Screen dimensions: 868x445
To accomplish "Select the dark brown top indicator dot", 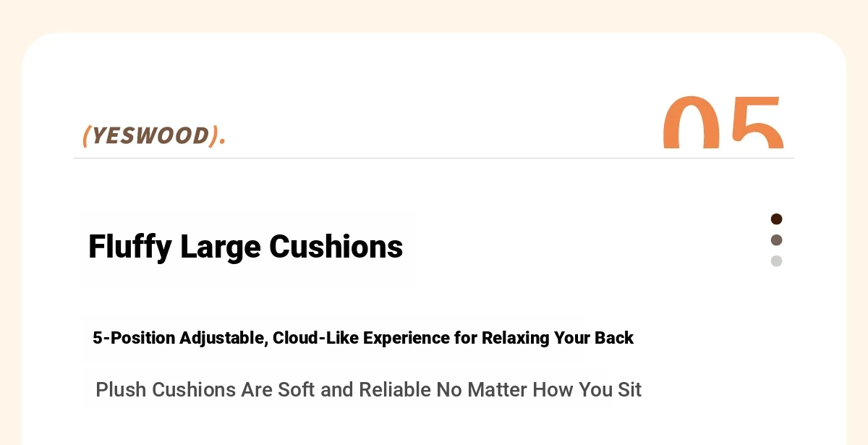I will pos(776,219).
